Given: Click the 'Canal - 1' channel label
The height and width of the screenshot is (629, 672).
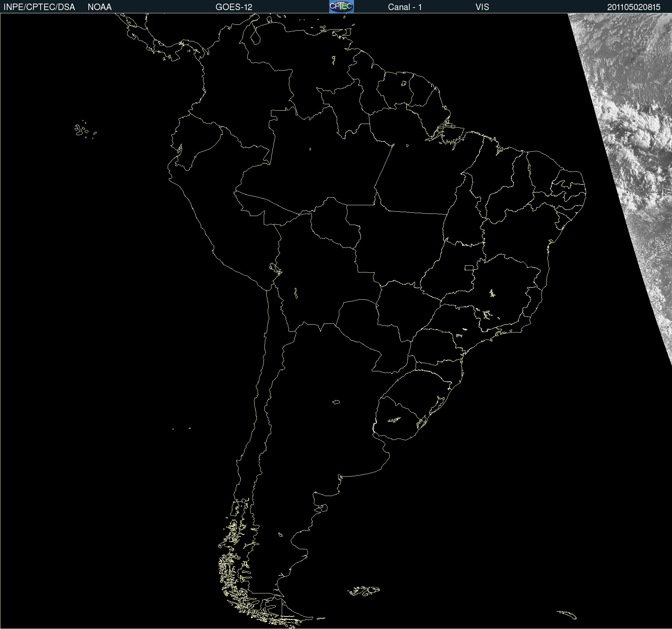Looking at the screenshot, I should 405,7.
